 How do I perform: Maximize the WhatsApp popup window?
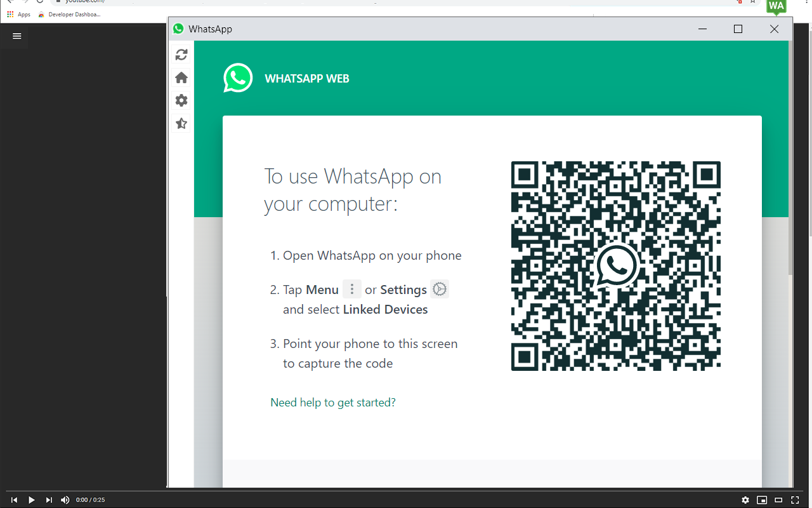point(738,29)
